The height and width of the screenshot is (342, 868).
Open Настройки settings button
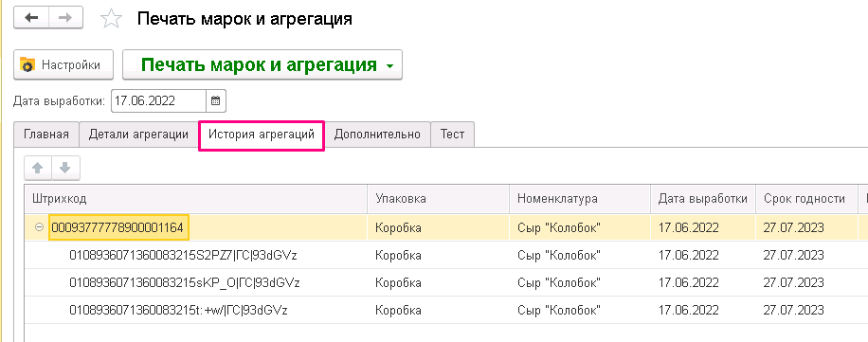63,64
